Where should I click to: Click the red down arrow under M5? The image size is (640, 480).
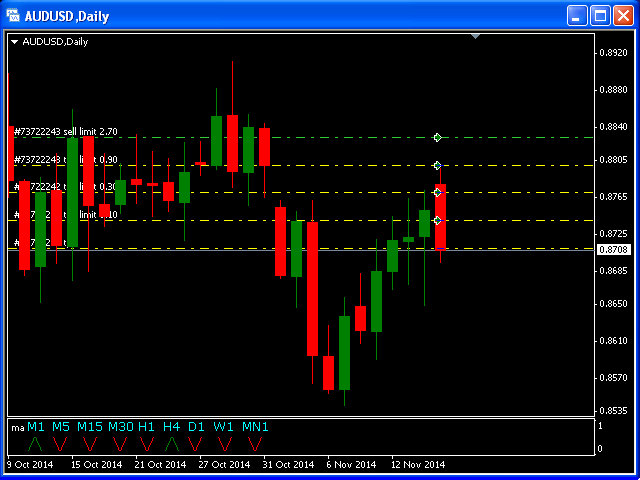(61, 442)
